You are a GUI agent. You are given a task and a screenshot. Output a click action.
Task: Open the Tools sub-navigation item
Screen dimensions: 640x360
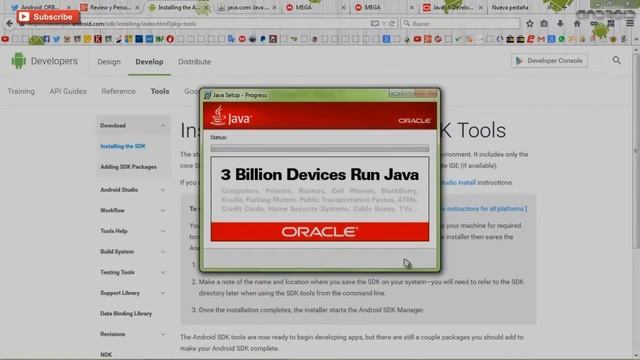(160, 91)
